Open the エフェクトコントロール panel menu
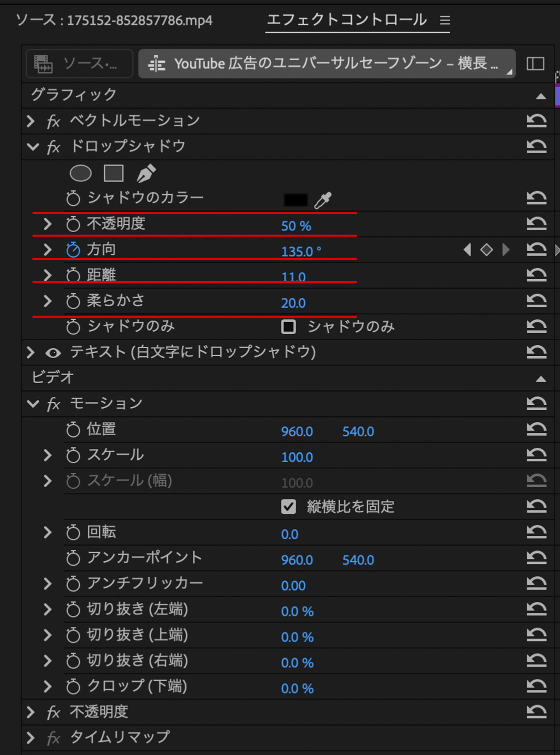Screen dimensions: 560x755 point(444,21)
